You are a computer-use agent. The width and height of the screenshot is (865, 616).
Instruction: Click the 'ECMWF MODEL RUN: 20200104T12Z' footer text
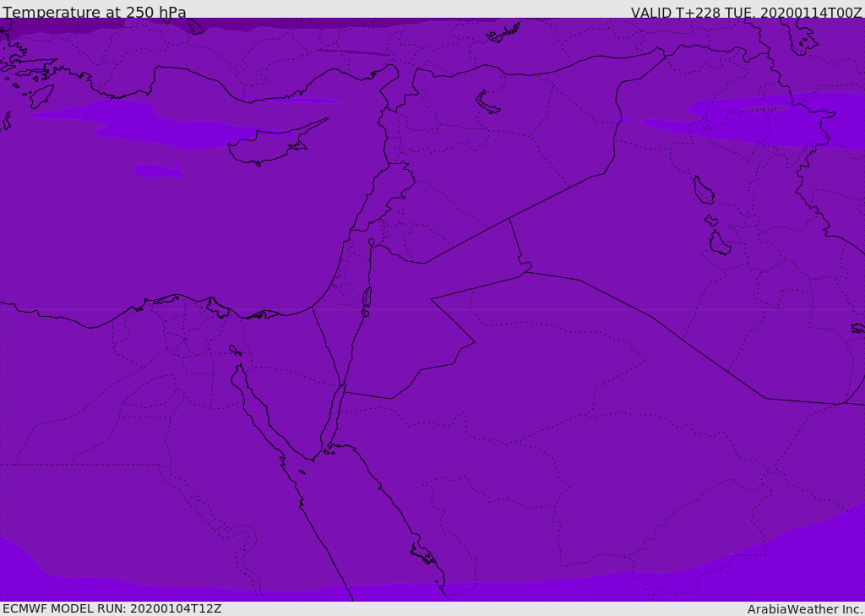(x=112, y=609)
